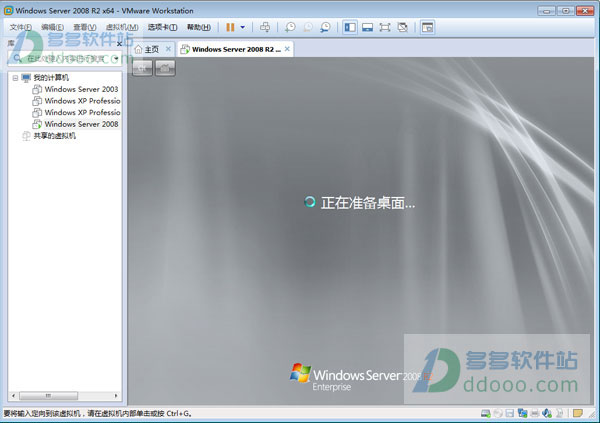Select the second Windows XP Professional VM
This screenshot has height=423, width=600.
tap(82, 112)
